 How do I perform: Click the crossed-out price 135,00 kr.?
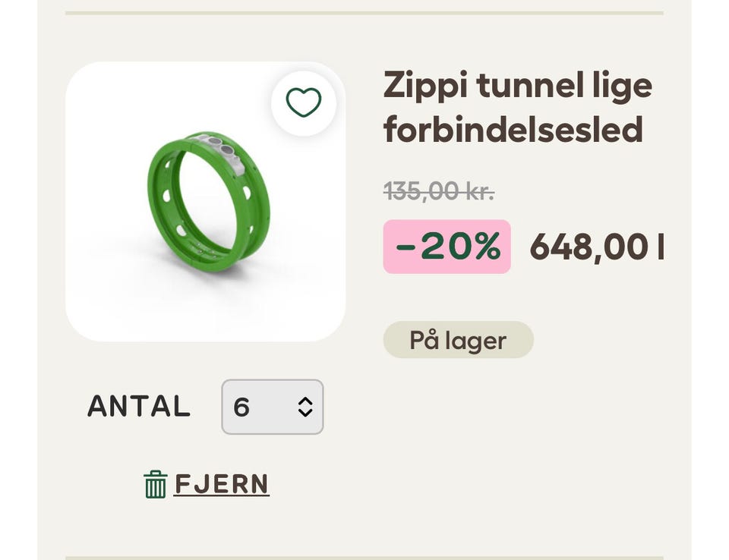(438, 190)
